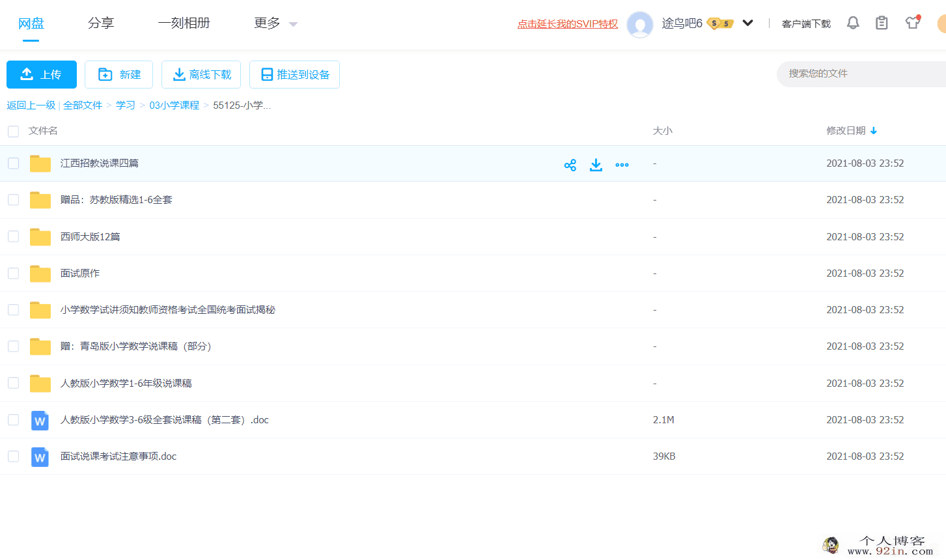Click the user avatar icon
Viewport: 946px width, 560px height.
pyautogui.click(x=640, y=24)
